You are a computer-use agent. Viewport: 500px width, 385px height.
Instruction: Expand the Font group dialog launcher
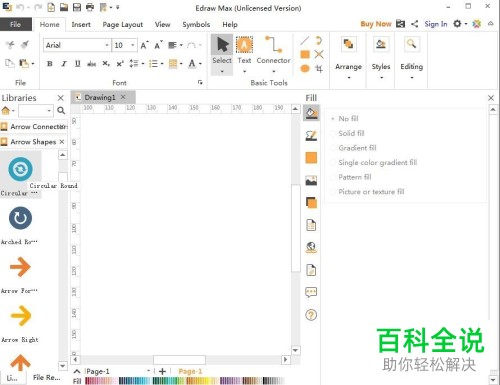(x=200, y=82)
